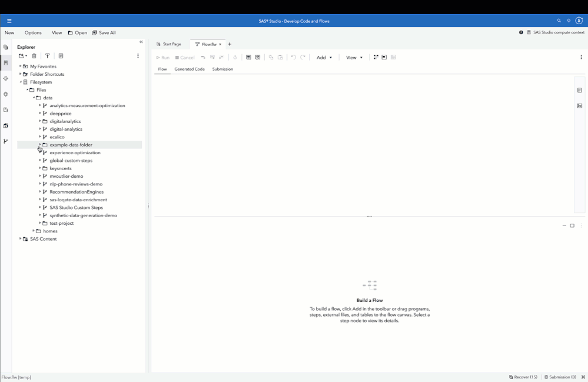Image resolution: width=588 pixels, height=382 pixels.
Task: Open the View menu in top bar
Action: [x=57, y=32]
